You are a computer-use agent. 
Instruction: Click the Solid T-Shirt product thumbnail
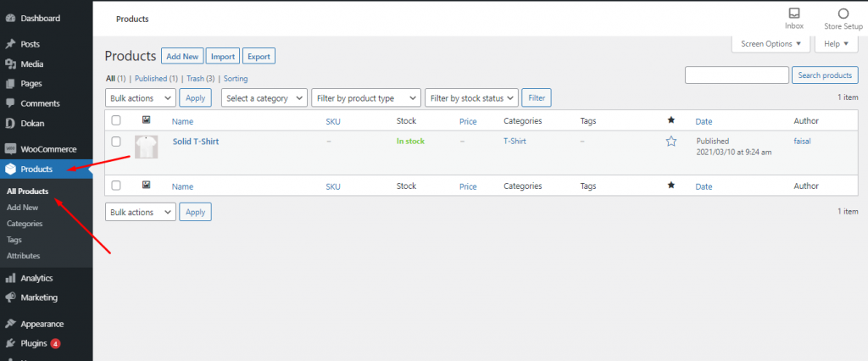point(146,147)
